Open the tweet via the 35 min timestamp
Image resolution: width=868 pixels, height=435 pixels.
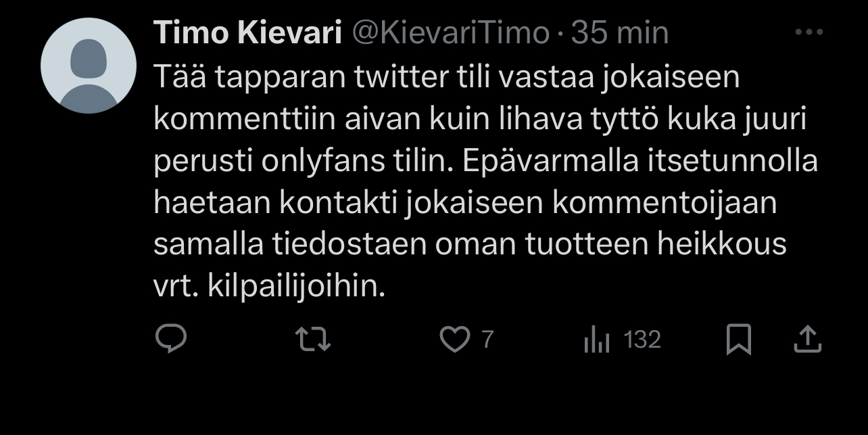[619, 33]
